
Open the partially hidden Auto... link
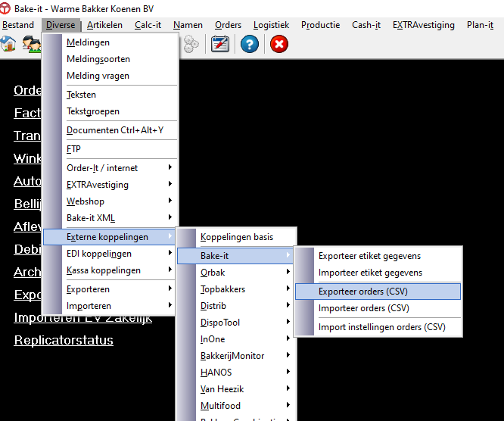(x=27, y=182)
